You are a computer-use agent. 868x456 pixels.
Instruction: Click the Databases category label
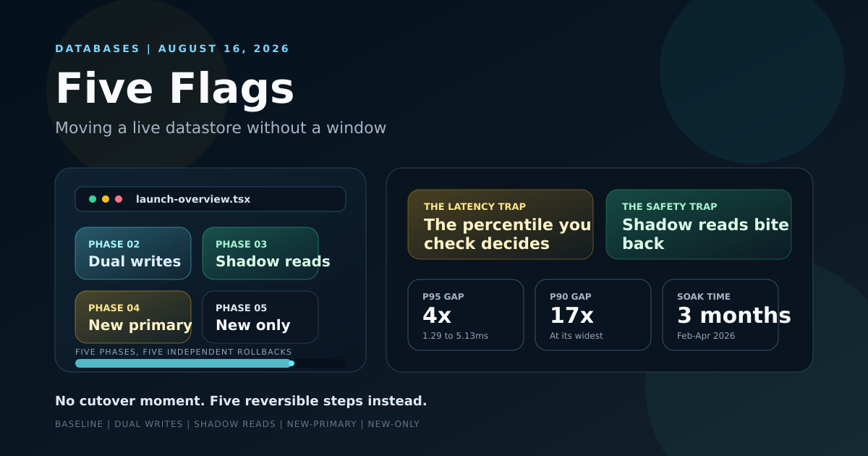pyautogui.click(x=98, y=48)
